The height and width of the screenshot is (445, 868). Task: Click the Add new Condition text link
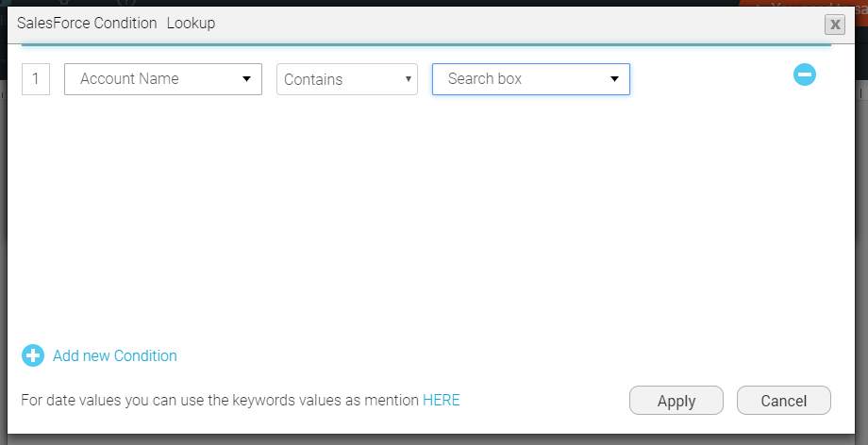point(114,355)
